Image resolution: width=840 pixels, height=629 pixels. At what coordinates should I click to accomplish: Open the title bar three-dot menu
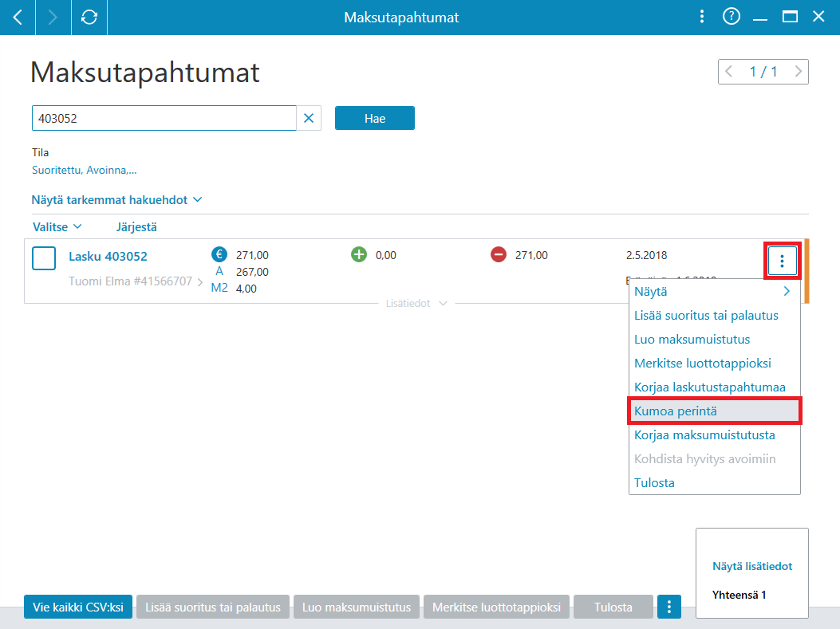click(702, 17)
